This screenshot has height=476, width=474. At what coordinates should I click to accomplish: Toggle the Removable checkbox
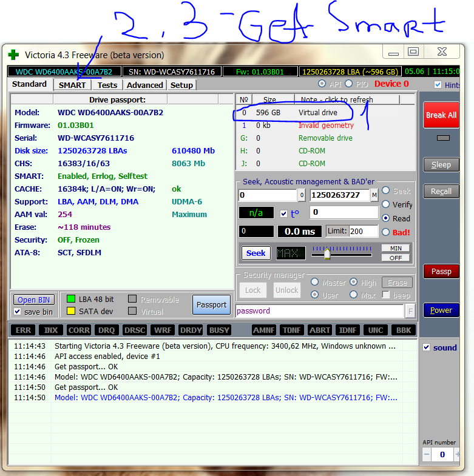[x=132, y=299]
